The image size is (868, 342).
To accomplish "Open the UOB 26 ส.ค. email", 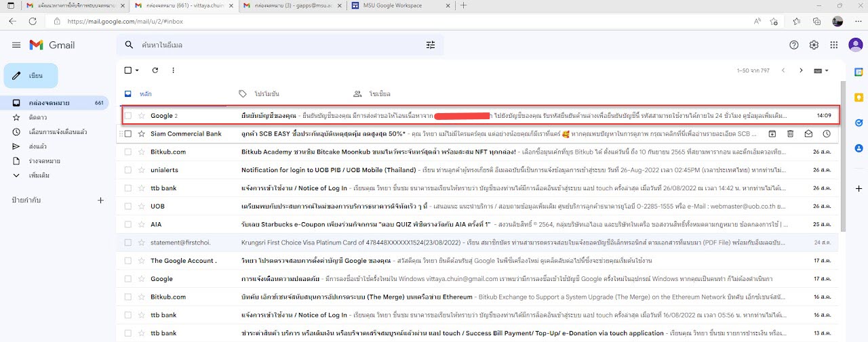I will pyautogui.click(x=479, y=206).
